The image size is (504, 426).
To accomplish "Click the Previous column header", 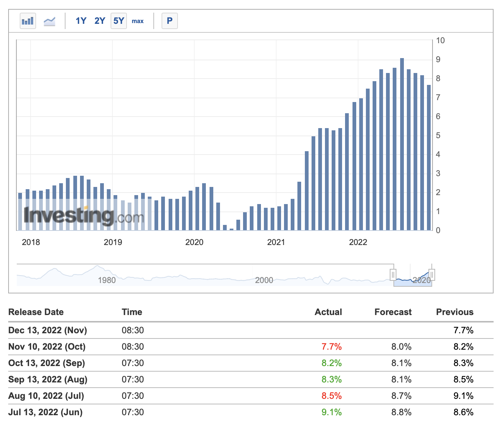I will (455, 312).
